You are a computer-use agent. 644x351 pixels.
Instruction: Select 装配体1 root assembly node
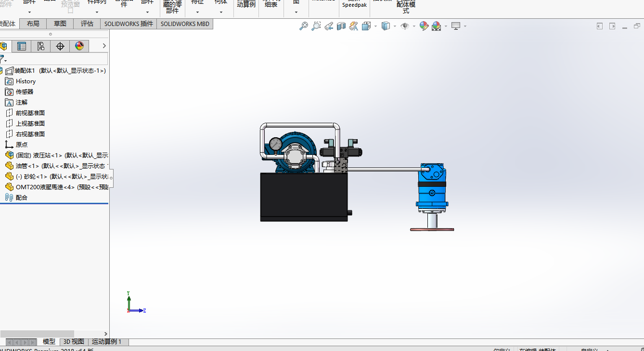[55, 71]
